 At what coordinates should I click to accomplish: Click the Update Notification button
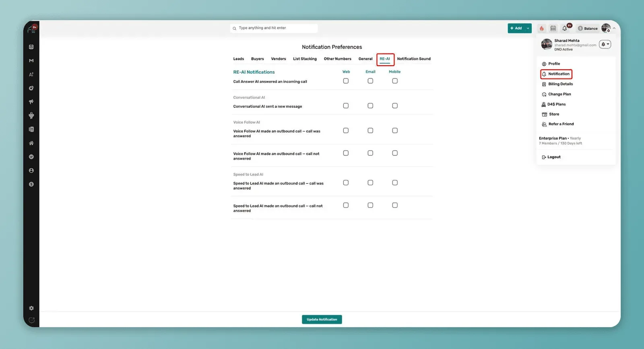pos(322,320)
